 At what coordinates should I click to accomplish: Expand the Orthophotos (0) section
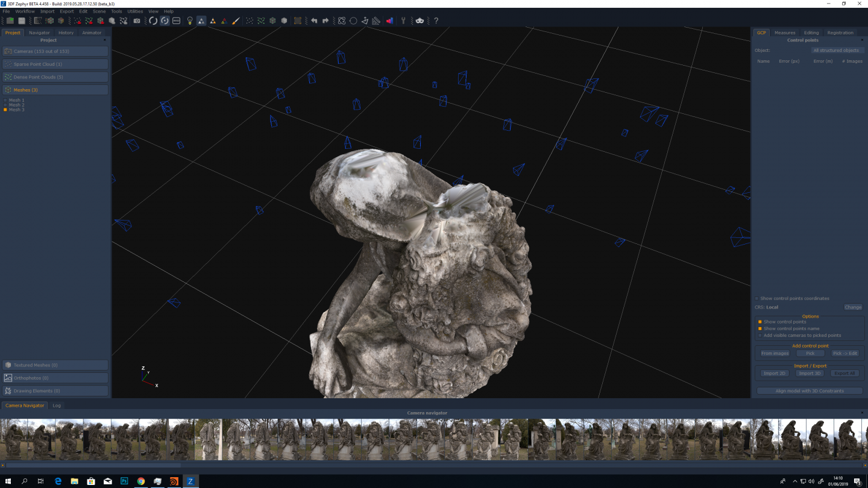pos(55,378)
